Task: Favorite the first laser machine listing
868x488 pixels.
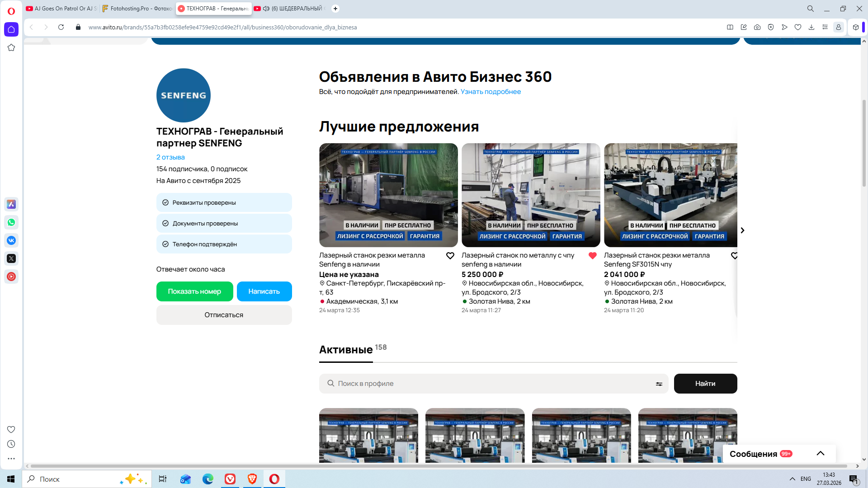Action: 450,256
